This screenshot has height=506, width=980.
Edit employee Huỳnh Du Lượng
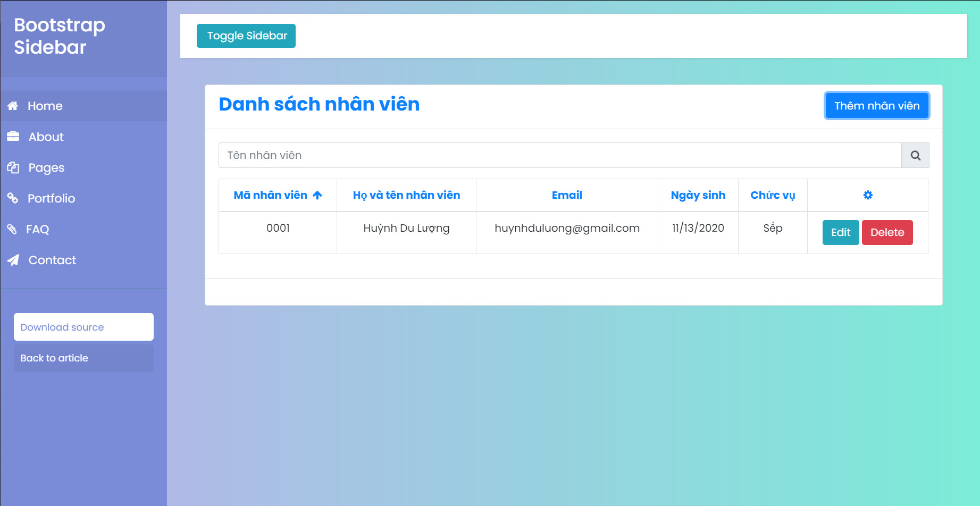(x=841, y=232)
